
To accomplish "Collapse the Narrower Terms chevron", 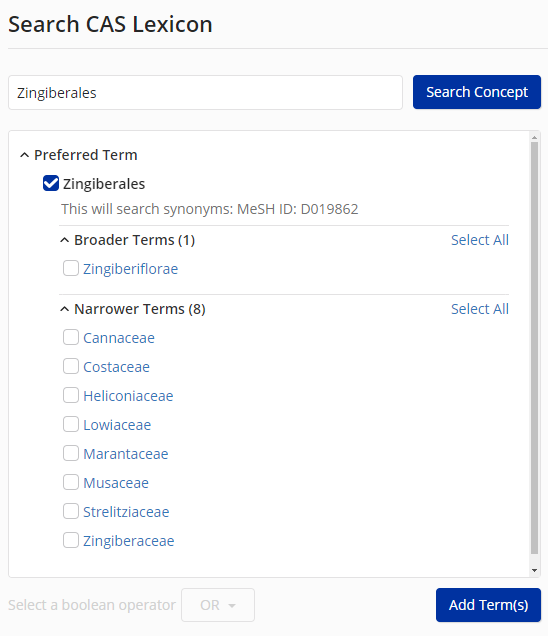I will (x=64, y=309).
